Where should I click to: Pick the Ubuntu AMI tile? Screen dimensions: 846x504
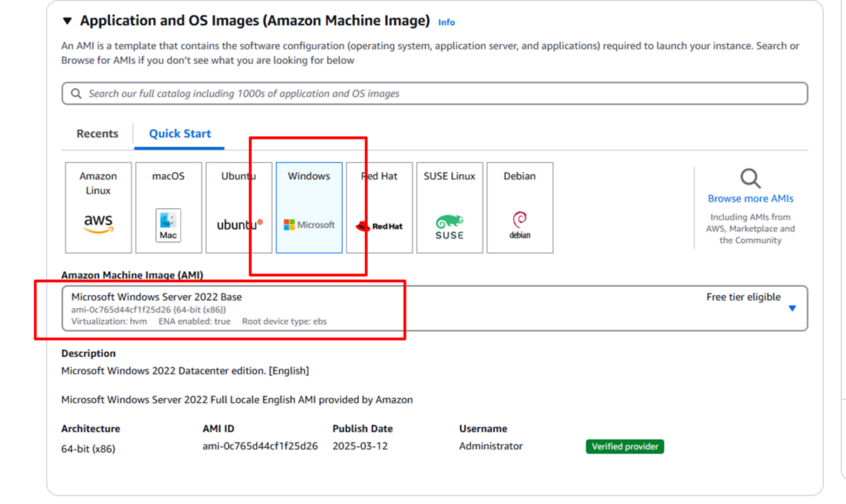(x=239, y=207)
